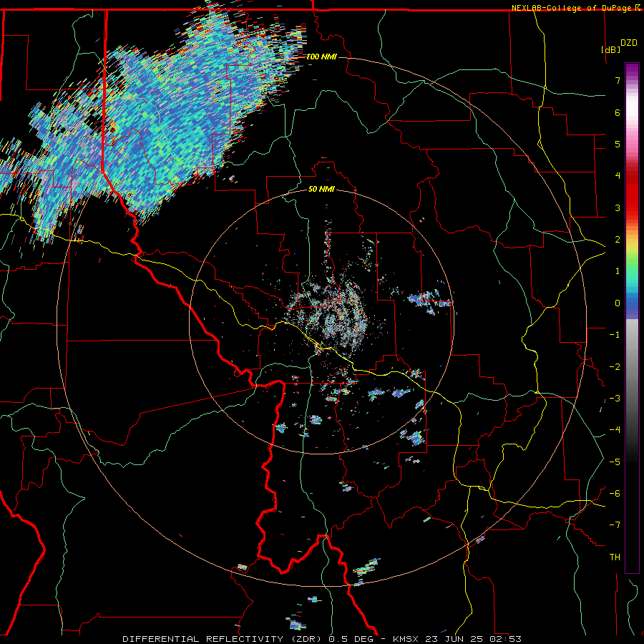Click the '2' value on the color scale
The width and height of the screenshot is (644, 644).
tap(618, 240)
